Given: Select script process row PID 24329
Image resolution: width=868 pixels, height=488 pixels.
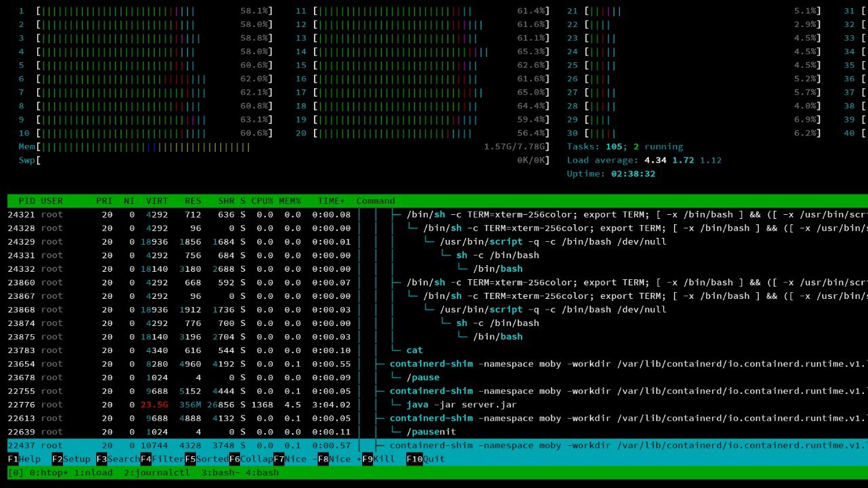Looking at the screenshot, I should [437, 242].
